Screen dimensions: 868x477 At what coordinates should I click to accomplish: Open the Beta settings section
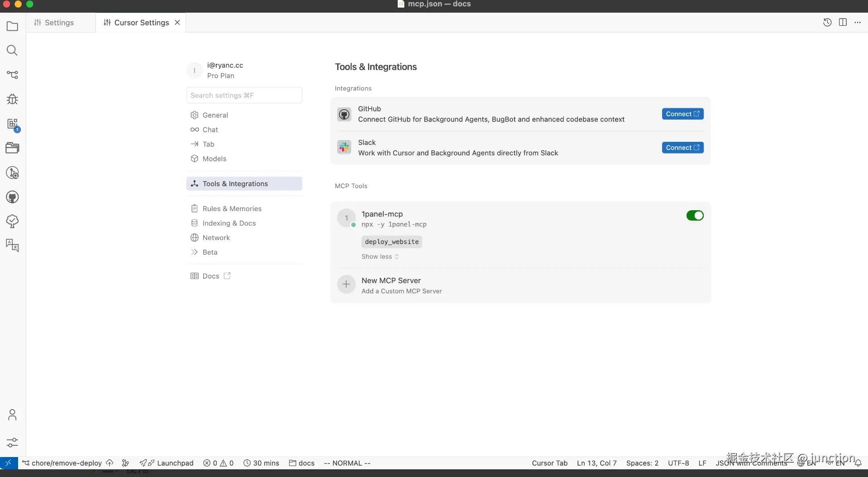[x=244, y=252]
